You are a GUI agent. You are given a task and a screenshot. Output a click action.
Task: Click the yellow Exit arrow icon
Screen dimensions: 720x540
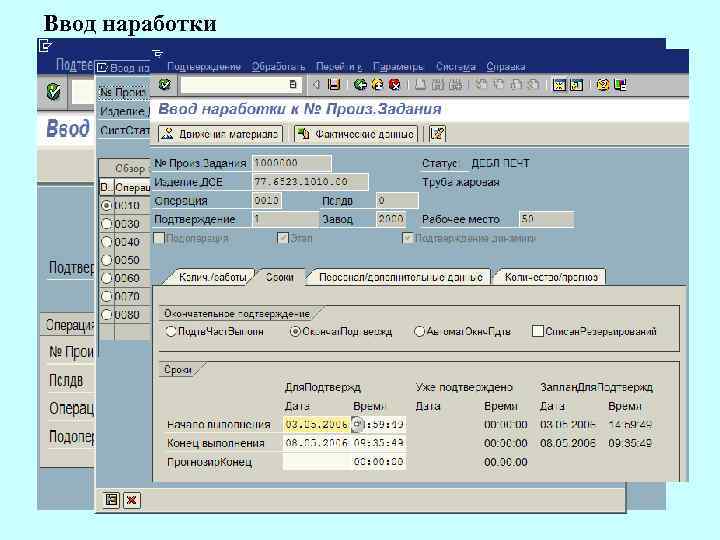point(377,85)
